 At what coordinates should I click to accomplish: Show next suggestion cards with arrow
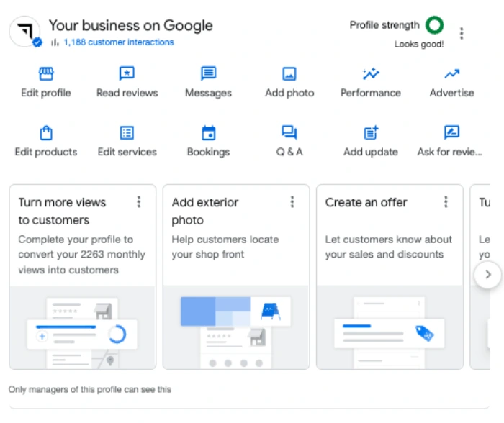487,275
